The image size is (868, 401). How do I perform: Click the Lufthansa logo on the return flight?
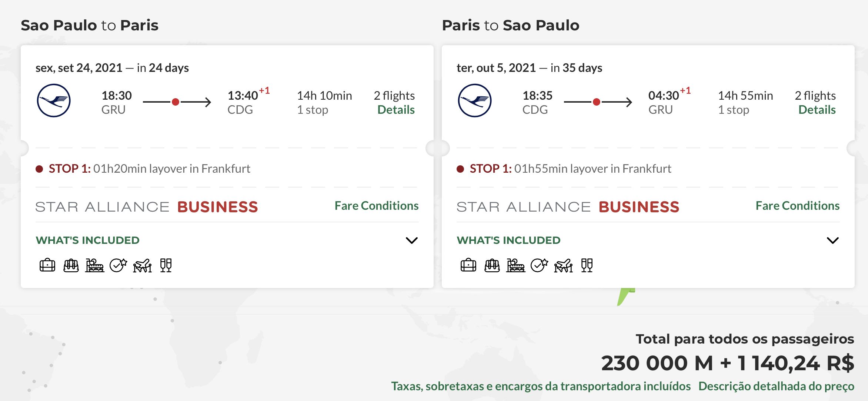tap(475, 101)
